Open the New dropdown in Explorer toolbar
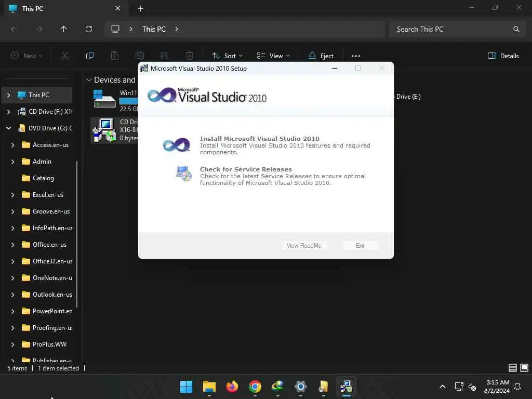Screen dimensions: 532x399 coord(26,56)
